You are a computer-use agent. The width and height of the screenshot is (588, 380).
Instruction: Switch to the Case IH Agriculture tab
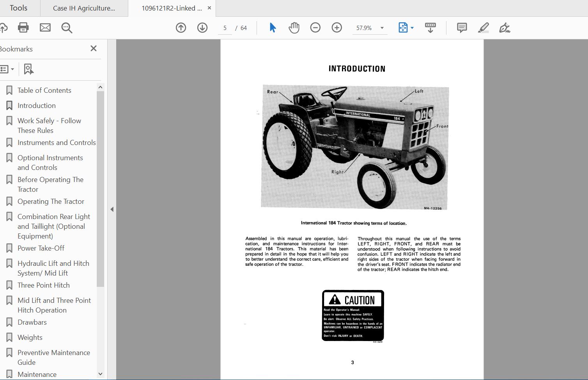84,8
